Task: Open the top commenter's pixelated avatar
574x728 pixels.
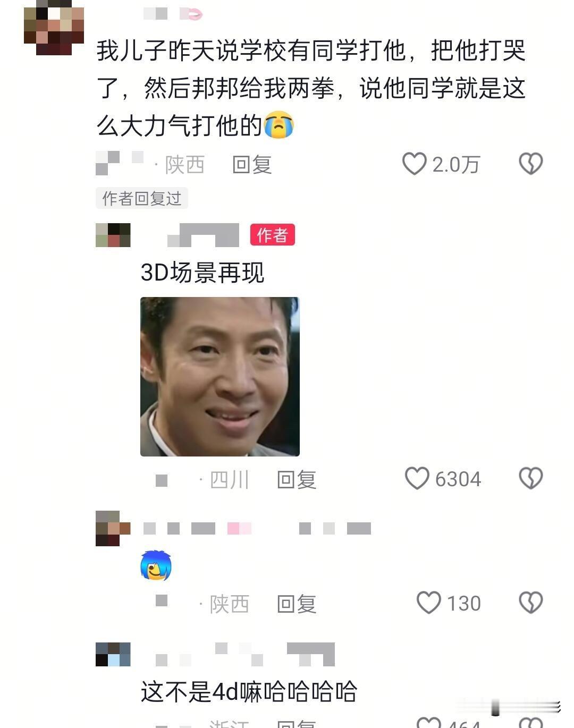Action: [54, 28]
